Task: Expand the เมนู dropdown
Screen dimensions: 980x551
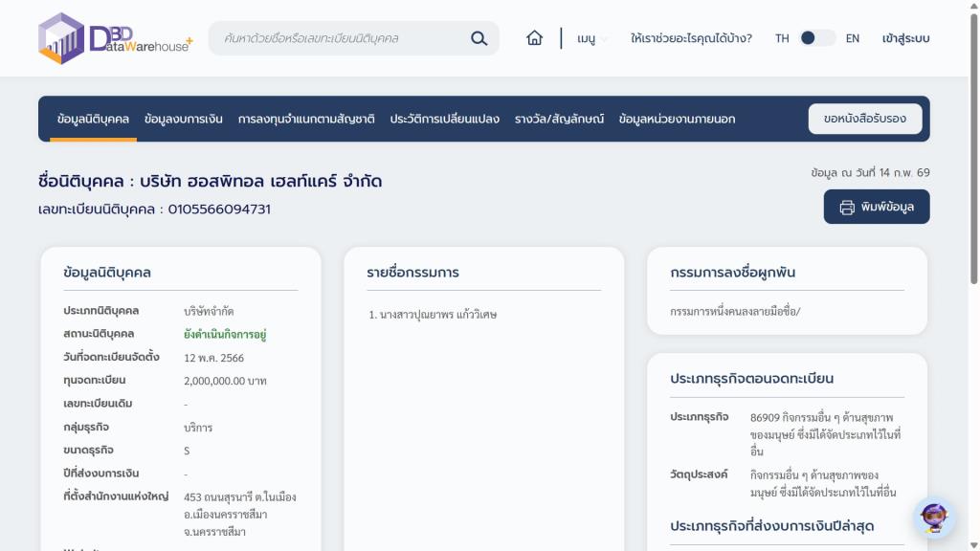Action: tap(591, 38)
